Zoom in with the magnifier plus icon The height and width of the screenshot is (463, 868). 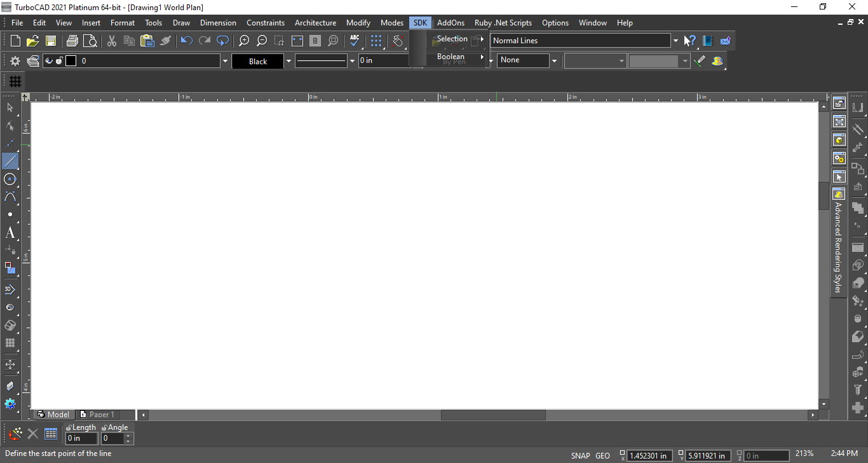pos(244,41)
